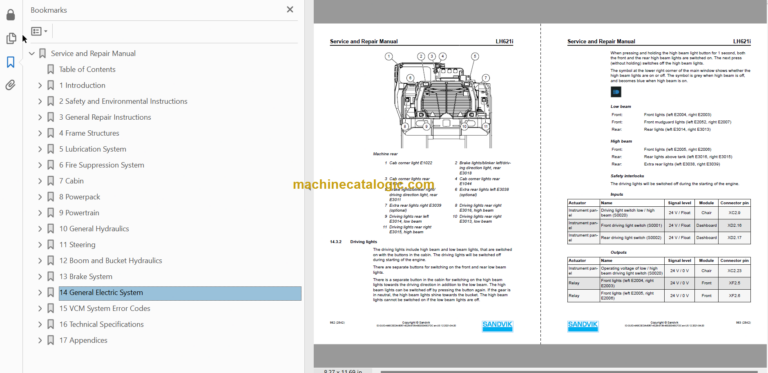
Task: Click the blue high beam symbol on right page
Action: 616,92
